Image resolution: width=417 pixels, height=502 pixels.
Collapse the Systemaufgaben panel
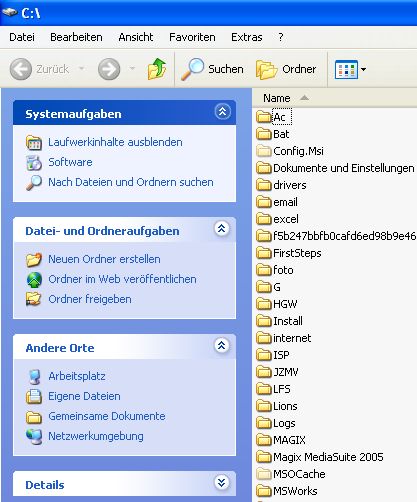[x=222, y=111]
